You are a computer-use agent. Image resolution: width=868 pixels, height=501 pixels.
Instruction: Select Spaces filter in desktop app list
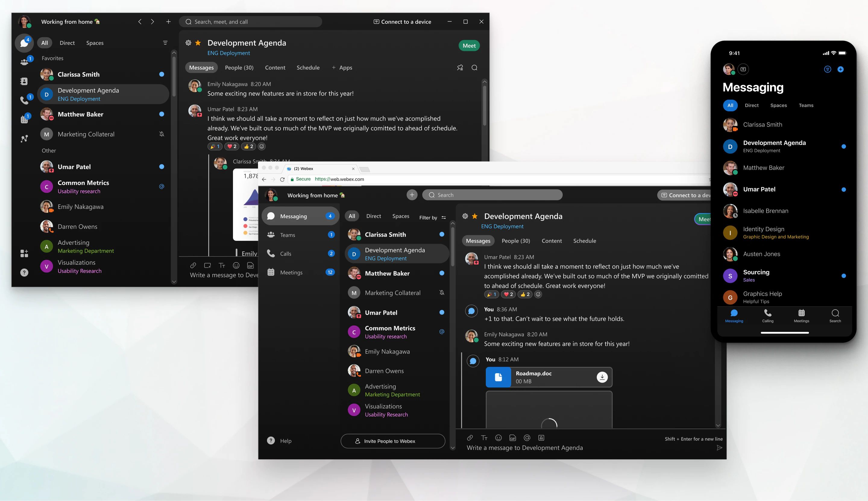pyautogui.click(x=95, y=43)
